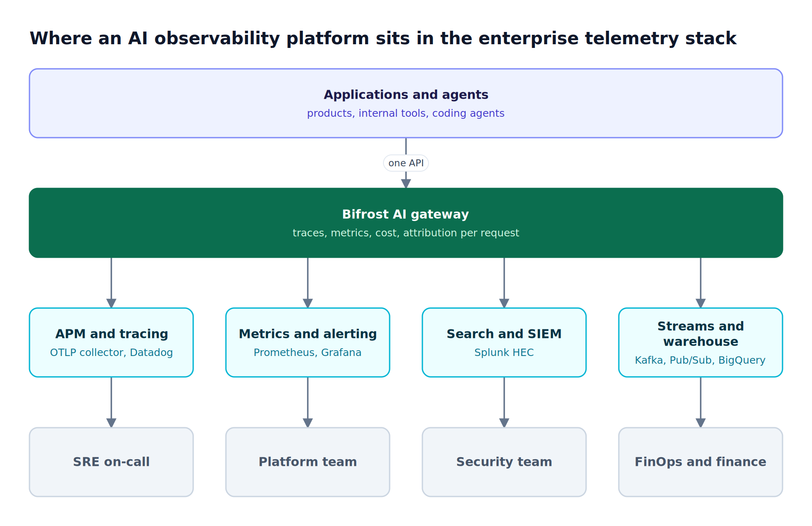Image resolution: width=812 pixels, height=526 pixels.
Task: Click 'OTLP collector, Datadog' text
Action: pyautogui.click(x=111, y=353)
